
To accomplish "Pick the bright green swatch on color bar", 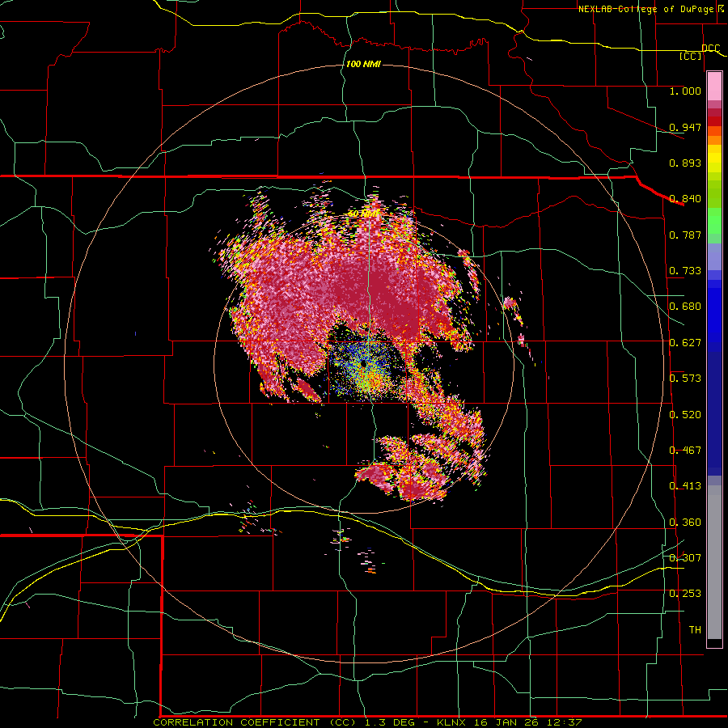I will (714, 221).
